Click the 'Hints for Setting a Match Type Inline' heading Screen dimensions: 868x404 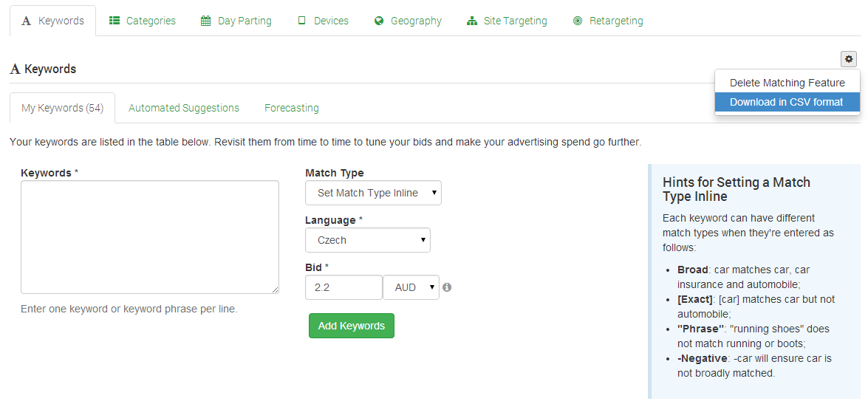tap(737, 189)
